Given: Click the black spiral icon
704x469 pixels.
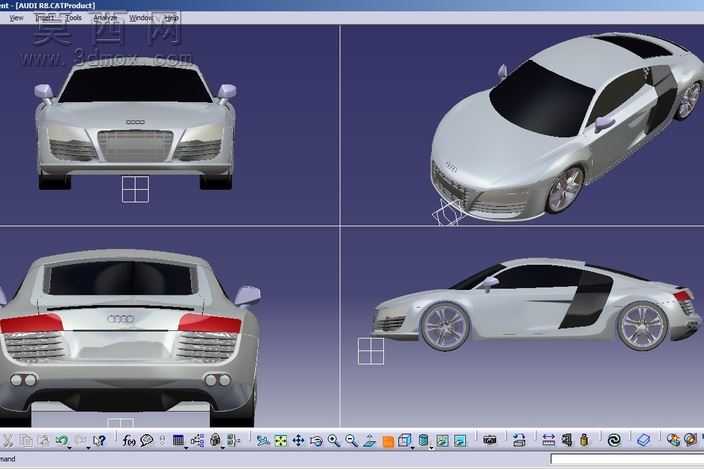Looking at the screenshot, I should pyautogui.click(x=614, y=441).
